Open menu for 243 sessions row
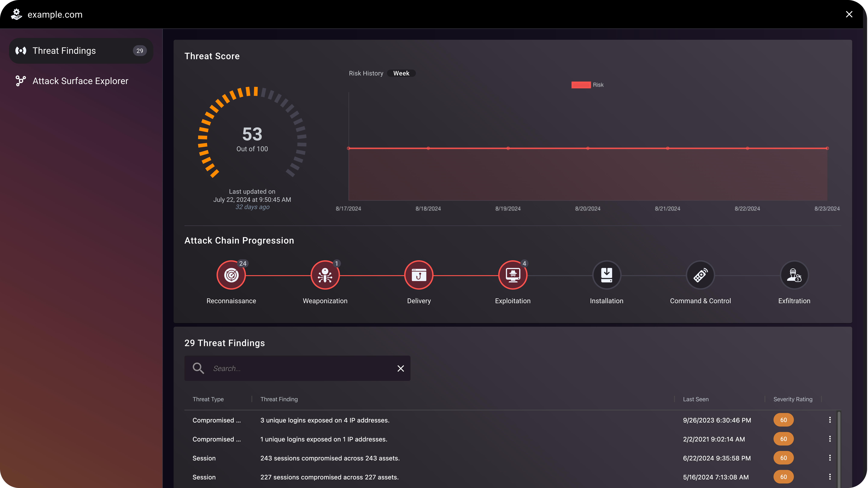The image size is (868, 488). point(830,458)
